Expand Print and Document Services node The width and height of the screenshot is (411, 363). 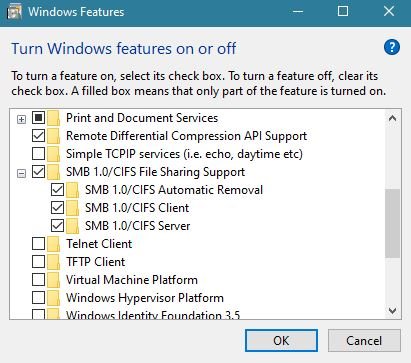click(x=21, y=119)
